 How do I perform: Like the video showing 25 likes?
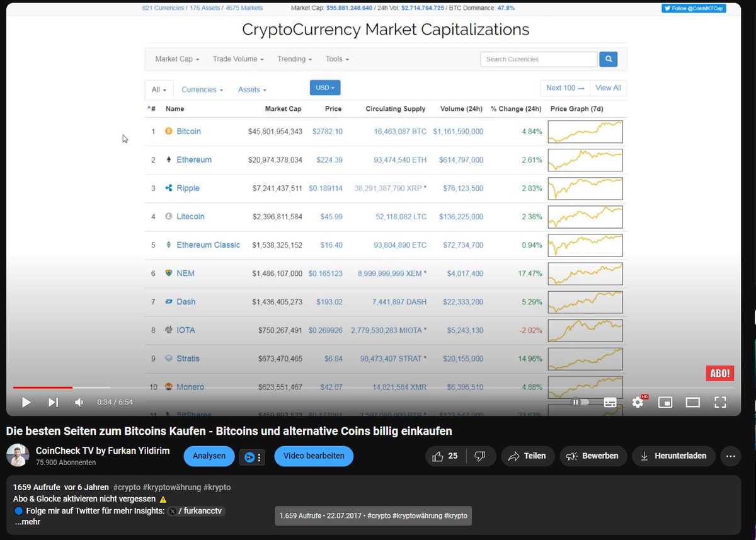click(445, 456)
